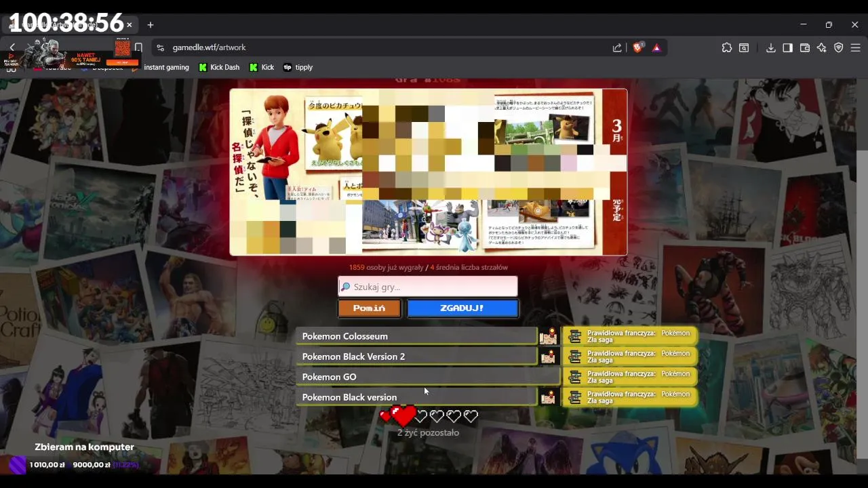The width and height of the screenshot is (868, 488).
Task: Submit the guess with ZGADUJ! button
Action: pyautogui.click(x=462, y=308)
